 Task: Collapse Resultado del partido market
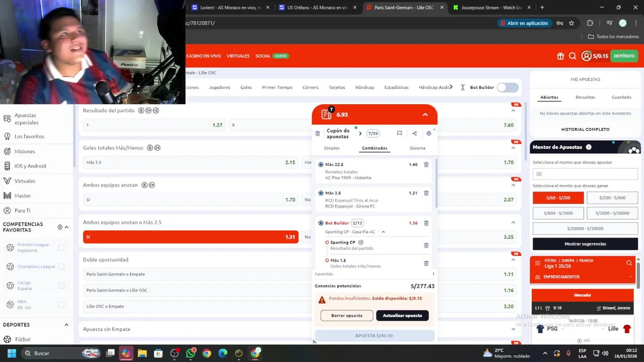pyautogui.click(x=513, y=111)
